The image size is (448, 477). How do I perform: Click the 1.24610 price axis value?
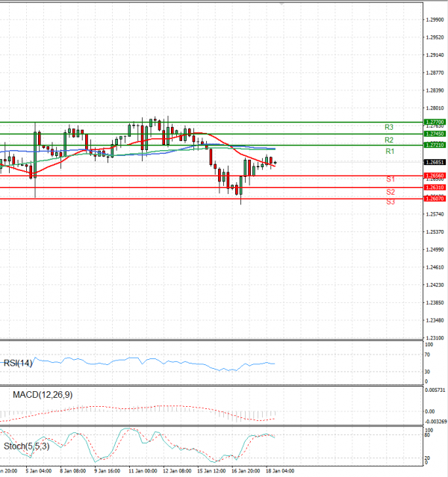click(435, 267)
